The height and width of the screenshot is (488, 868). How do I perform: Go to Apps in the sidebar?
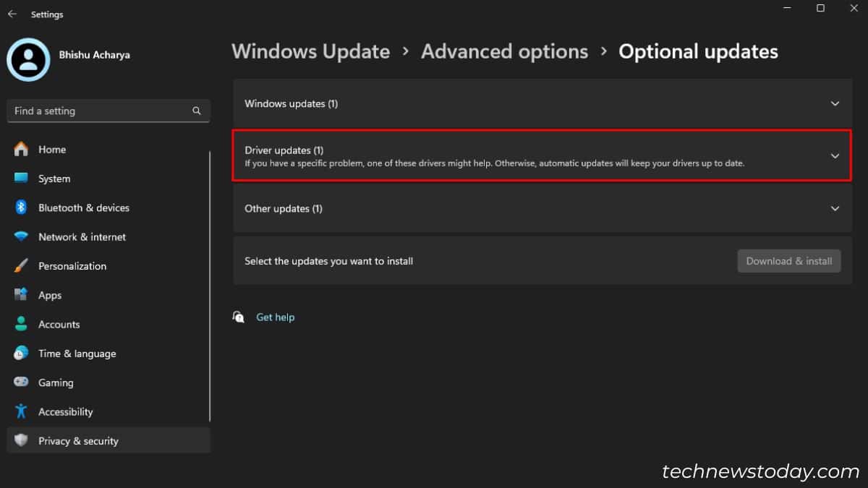pyautogui.click(x=50, y=295)
